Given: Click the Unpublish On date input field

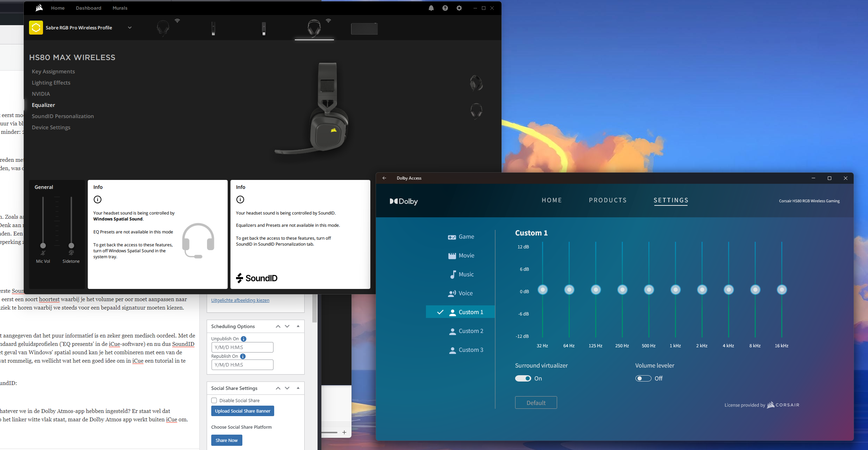Looking at the screenshot, I should (242, 347).
